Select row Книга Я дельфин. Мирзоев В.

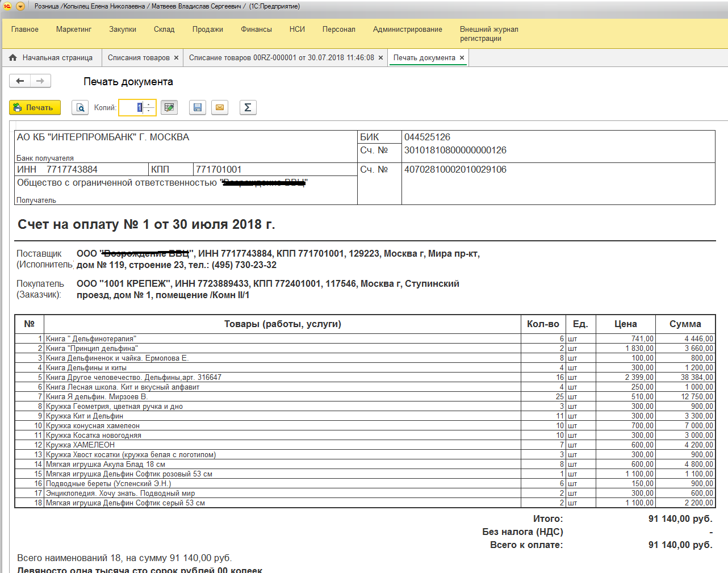tap(365, 397)
